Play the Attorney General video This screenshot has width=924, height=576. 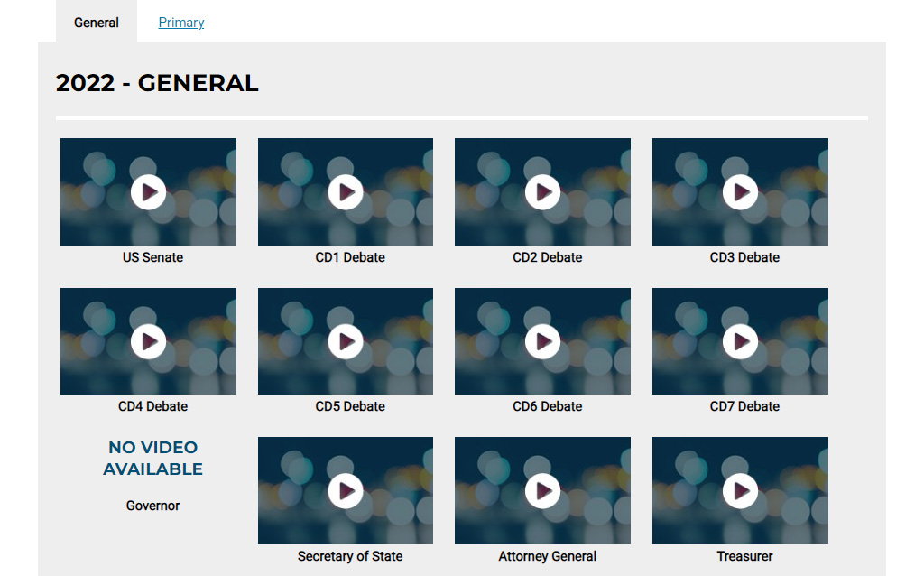[x=542, y=490]
